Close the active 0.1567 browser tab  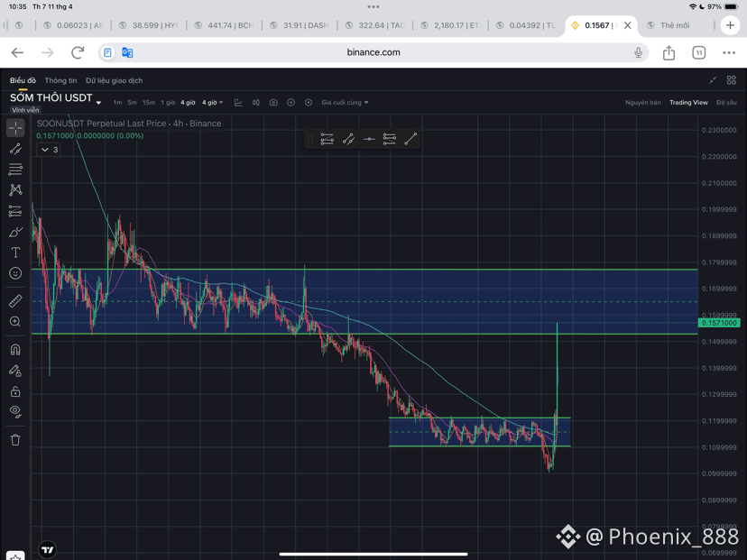[627, 25]
